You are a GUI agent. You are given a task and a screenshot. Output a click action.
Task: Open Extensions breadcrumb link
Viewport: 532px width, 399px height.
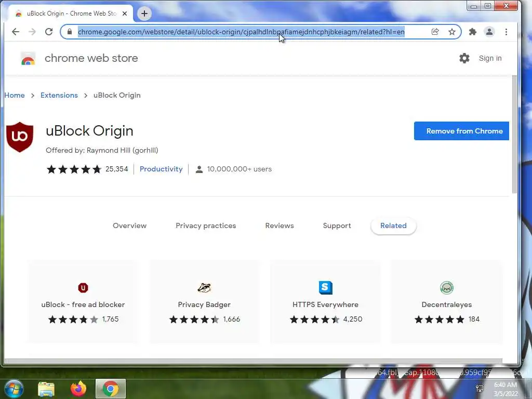[59, 96]
